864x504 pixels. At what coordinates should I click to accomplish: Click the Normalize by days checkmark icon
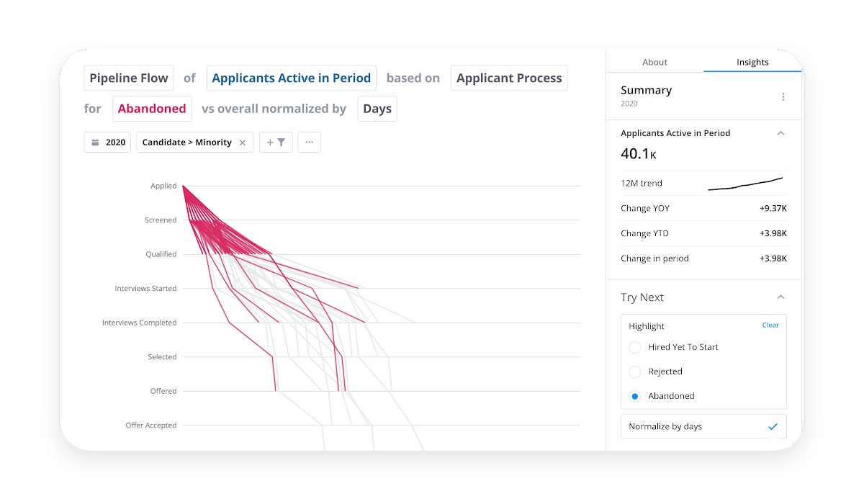773,426
